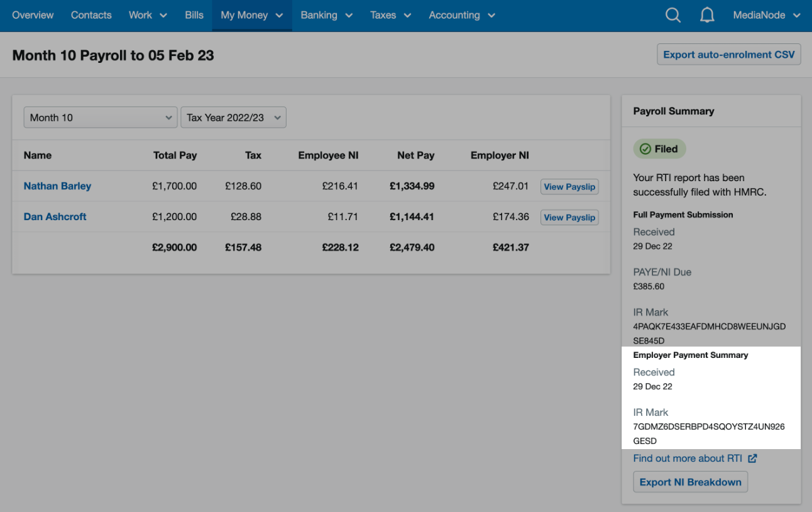Open Dan Ashcroft's contact record
Viewport: 812px width, 512px height.
(x=55, y=216)
